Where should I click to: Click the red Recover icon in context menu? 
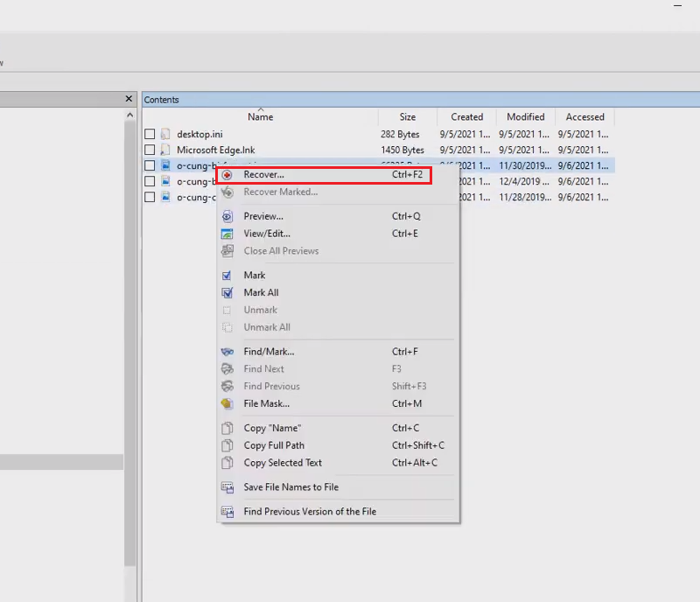(x=227, y=175)
